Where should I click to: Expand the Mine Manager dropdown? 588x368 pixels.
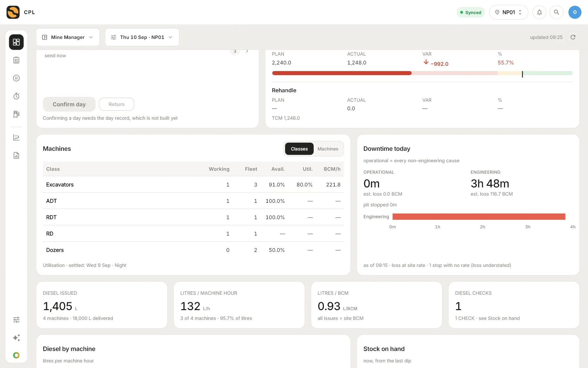(68, 37)
